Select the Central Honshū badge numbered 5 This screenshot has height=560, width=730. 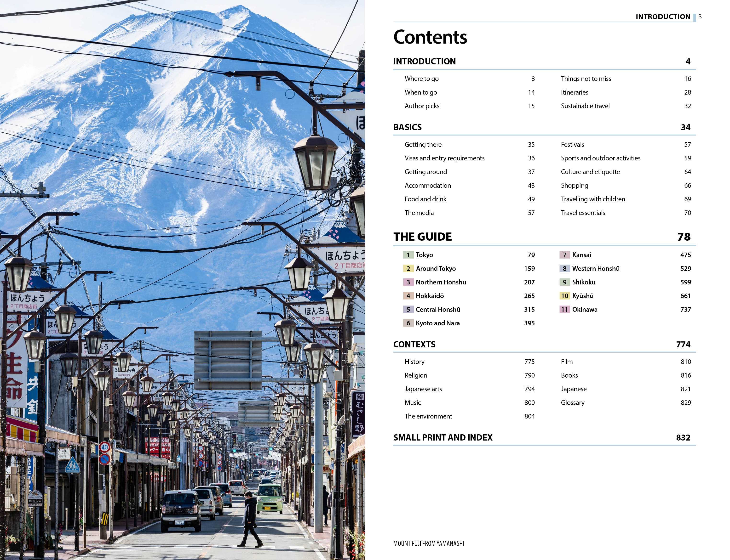point(408,309)
